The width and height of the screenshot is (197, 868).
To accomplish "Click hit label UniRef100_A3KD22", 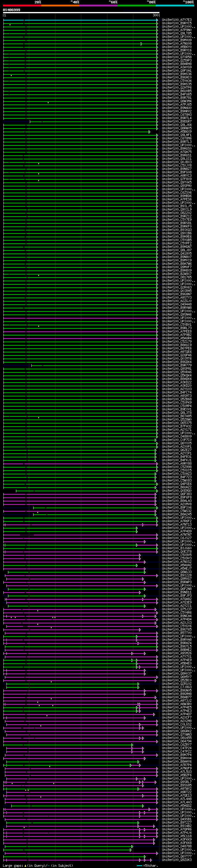I will [177, 382].
